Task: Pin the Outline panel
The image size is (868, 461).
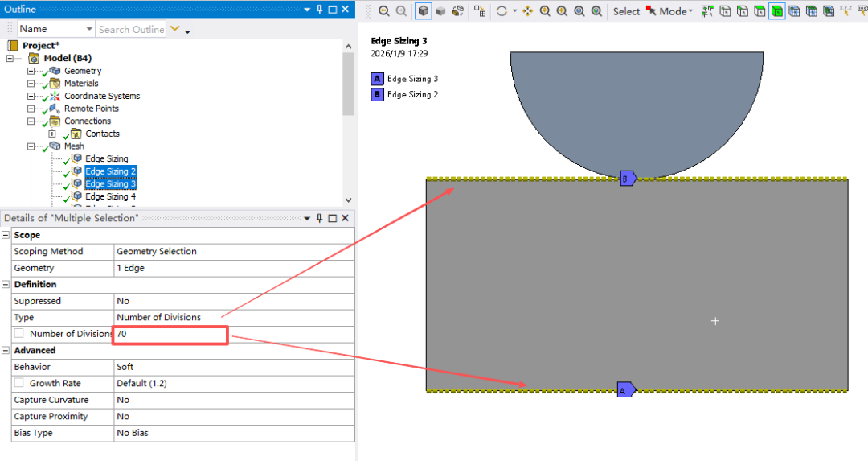Action: (x=319, y=10)
